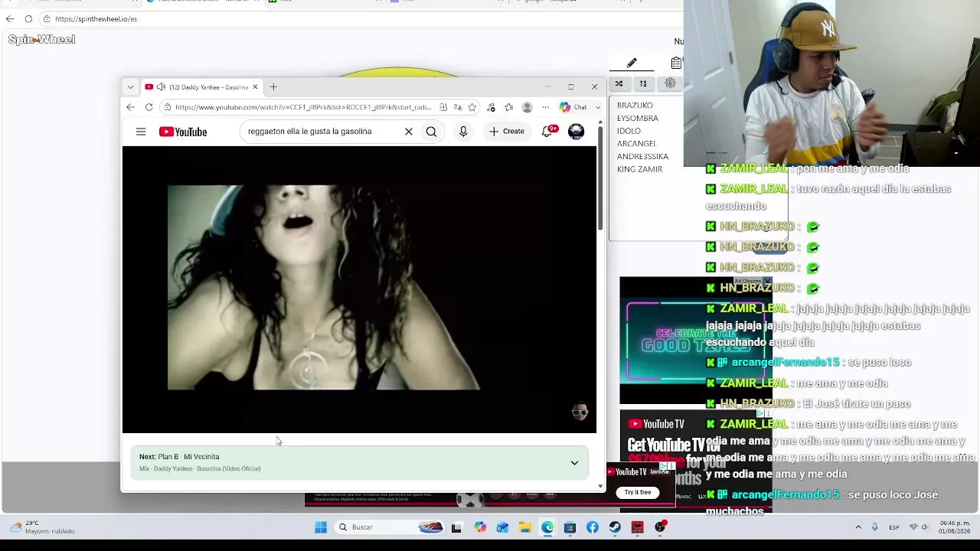Click the YouTube Create button
This screenshot has width=980, height=551.
507,132
